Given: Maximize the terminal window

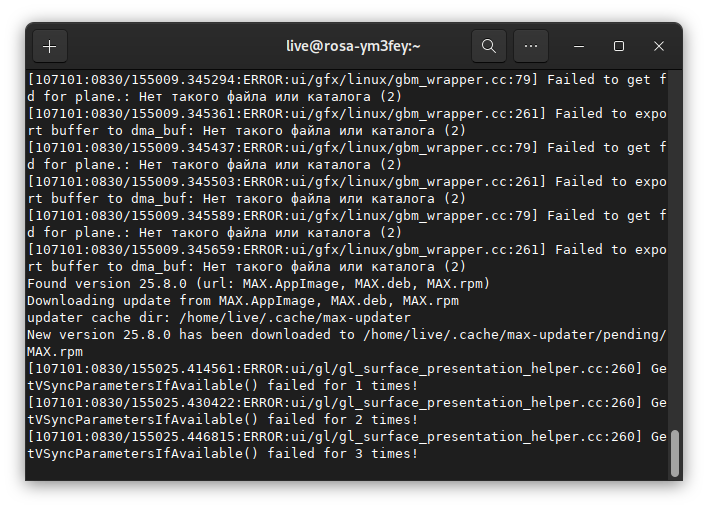Looking at the screenshot, I should pyautogui.click(x=619, y=46).
